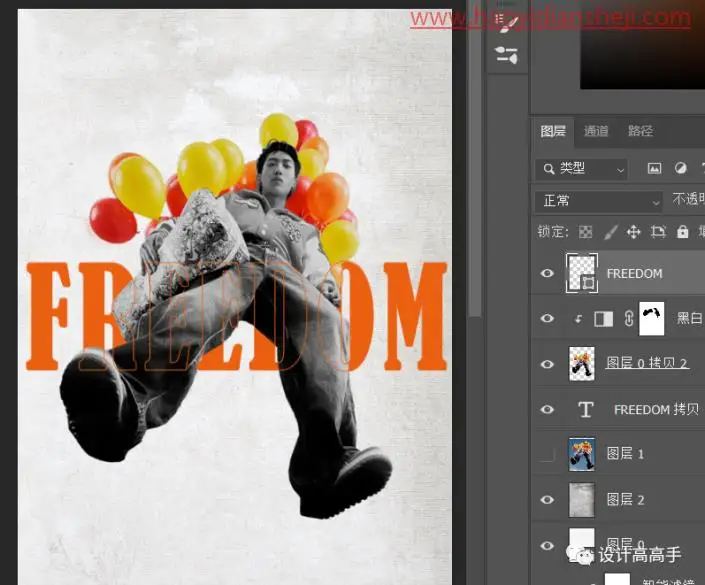Hide the 图层 2 layer
The width and height of the screenshot is (705, 585).
point(547,500)
